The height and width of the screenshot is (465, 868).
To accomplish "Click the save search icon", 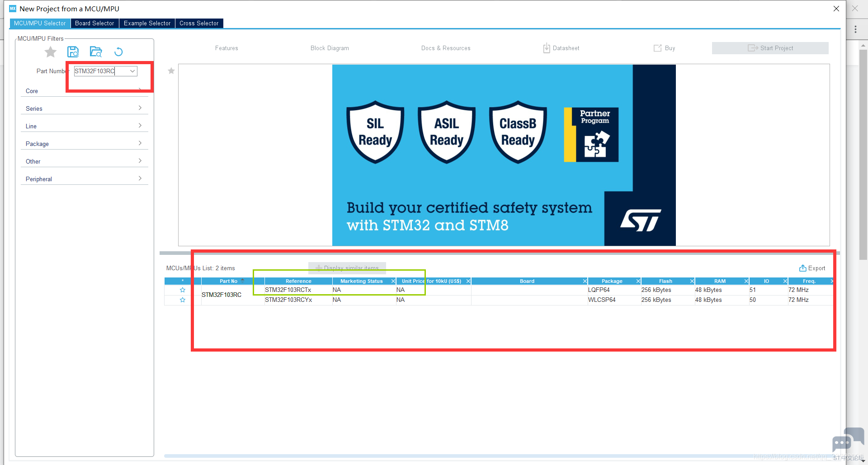I will (73, 52).
